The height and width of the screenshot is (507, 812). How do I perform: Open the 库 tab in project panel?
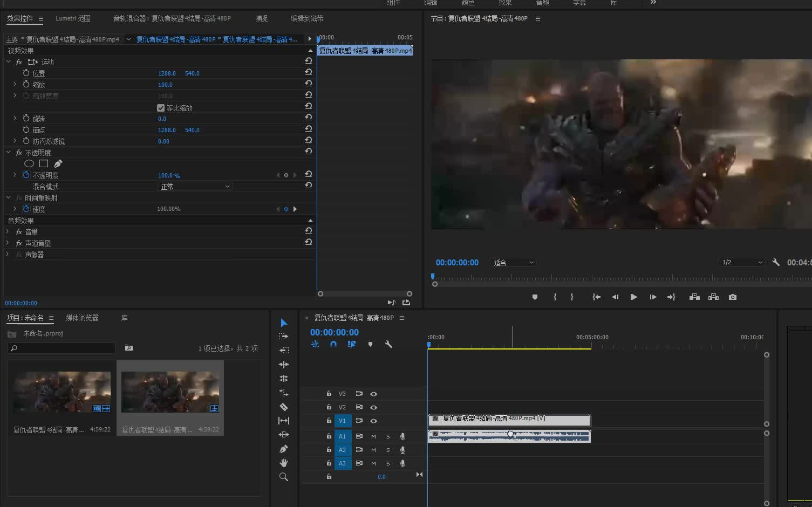(x=124, y=318)
